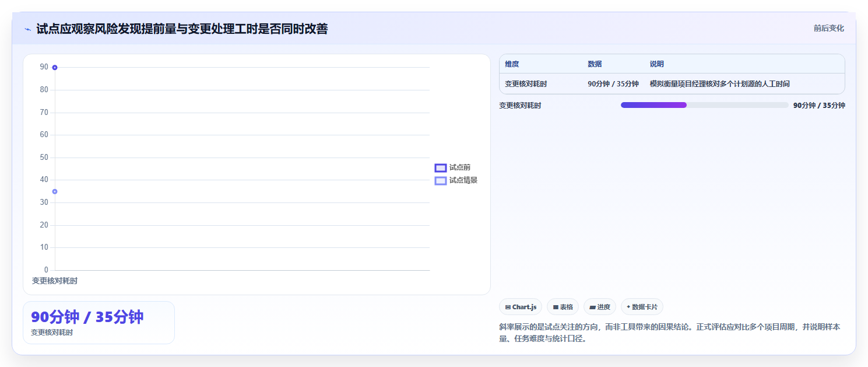Click the 变更核对耗时 progress bar
This screenshot has height=367, width=868.
[704, 105]
